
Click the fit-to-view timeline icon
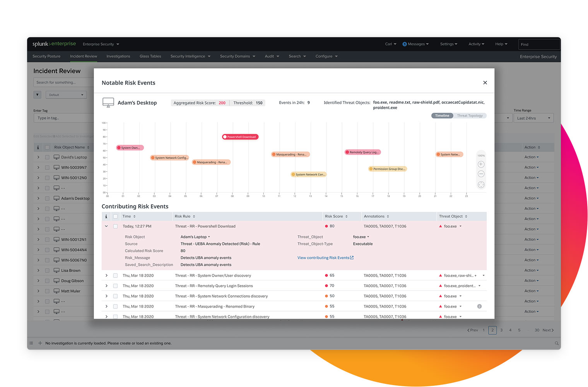click(x=481, y=185)
